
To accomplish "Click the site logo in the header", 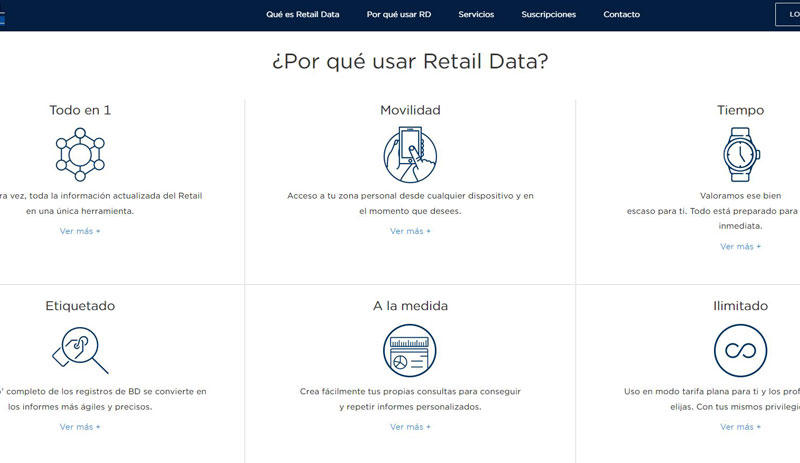I will tap(2, 18).
